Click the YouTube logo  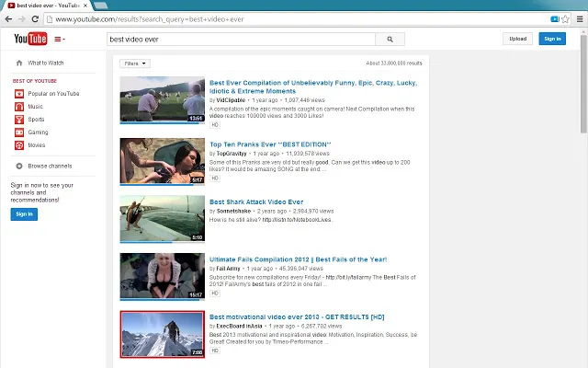(x=30, y=39)
